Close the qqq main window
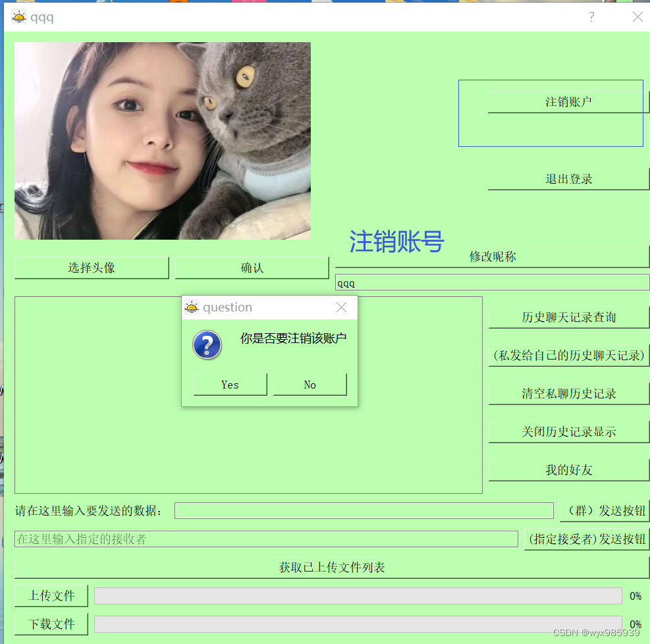 tap(637, 17)
